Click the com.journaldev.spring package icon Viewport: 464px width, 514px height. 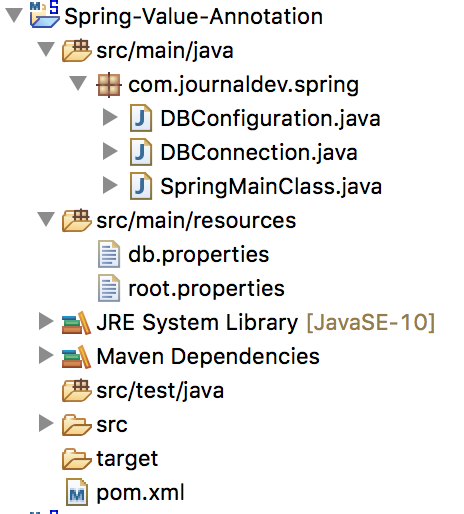point(109,85)
